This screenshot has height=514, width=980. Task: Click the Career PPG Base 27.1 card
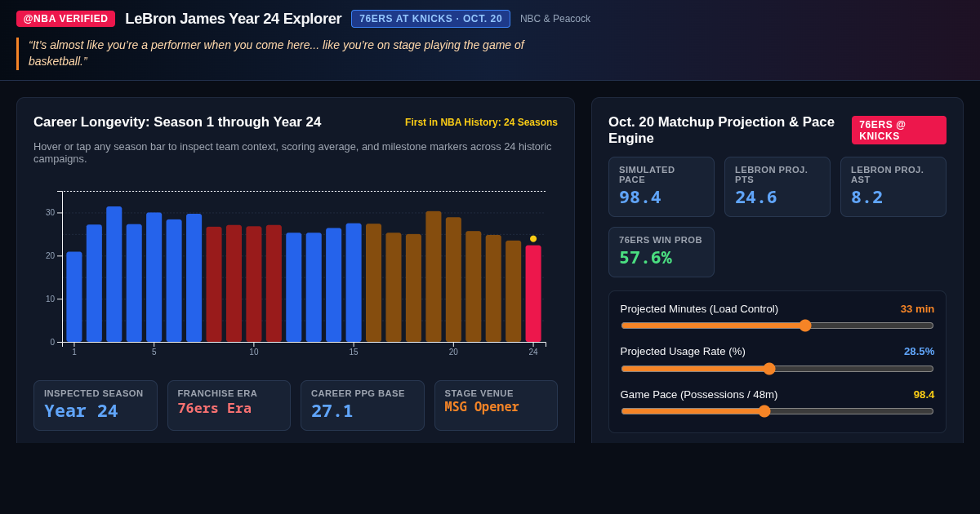pyautogui.click(x=363, y=405)
